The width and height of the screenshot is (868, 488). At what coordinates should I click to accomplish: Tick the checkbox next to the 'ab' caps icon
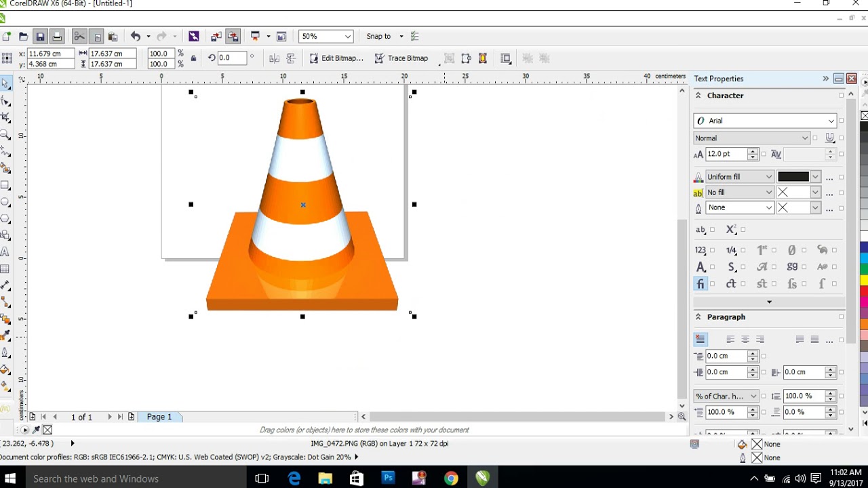click(712, 230)
